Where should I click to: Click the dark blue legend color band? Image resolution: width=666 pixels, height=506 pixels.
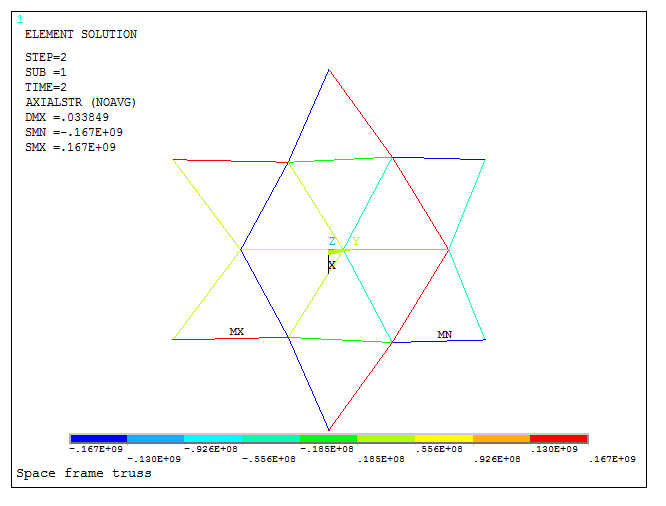tap(98, 438)
